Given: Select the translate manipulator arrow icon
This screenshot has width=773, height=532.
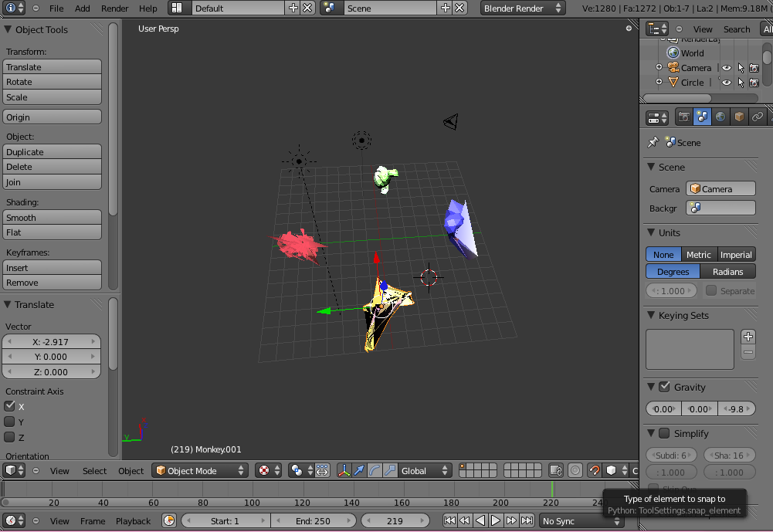Looking at the screenshot, I should pos(359,470).
